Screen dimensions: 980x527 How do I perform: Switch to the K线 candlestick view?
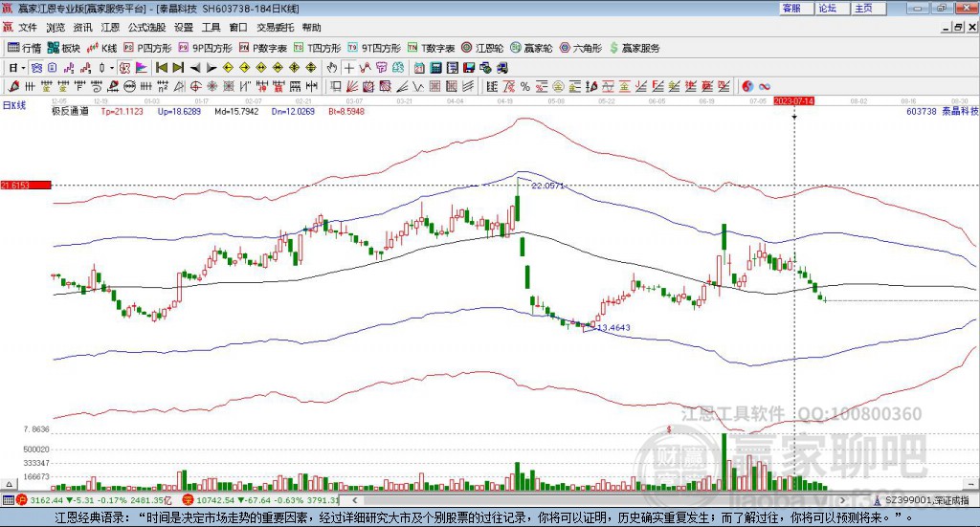101,48
